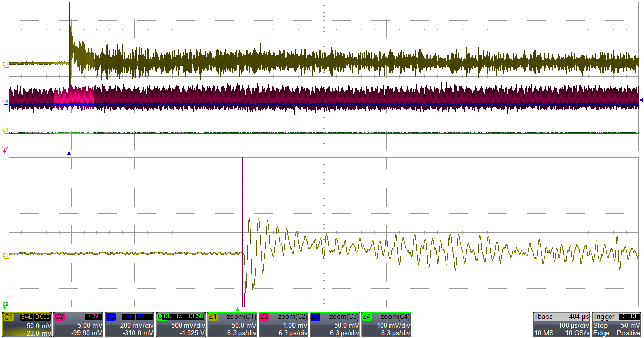
Task: Open the Tbase timebase settings box
Action: pos(561,325)
